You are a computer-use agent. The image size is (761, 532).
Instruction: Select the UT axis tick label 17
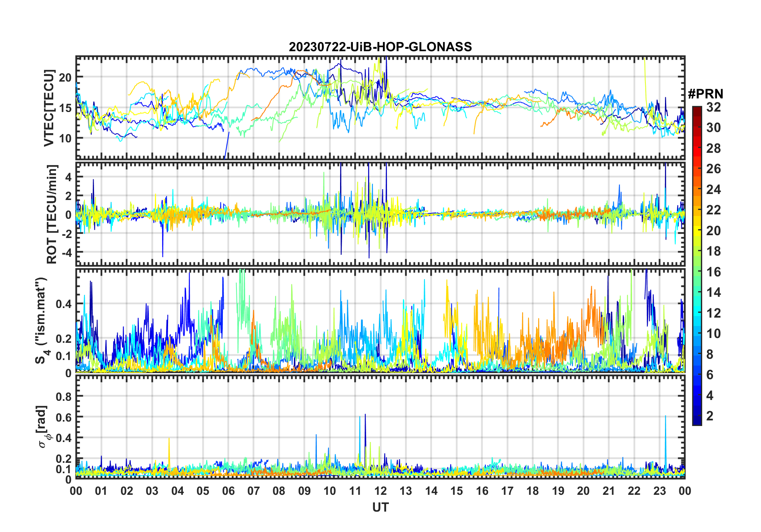tap(507, 491)
